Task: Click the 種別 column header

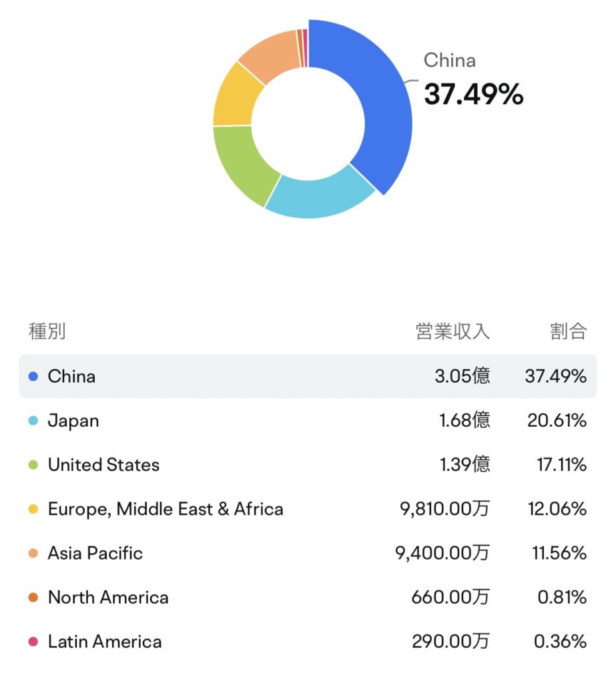Action: pyautogui.click(x=47, y=331)
